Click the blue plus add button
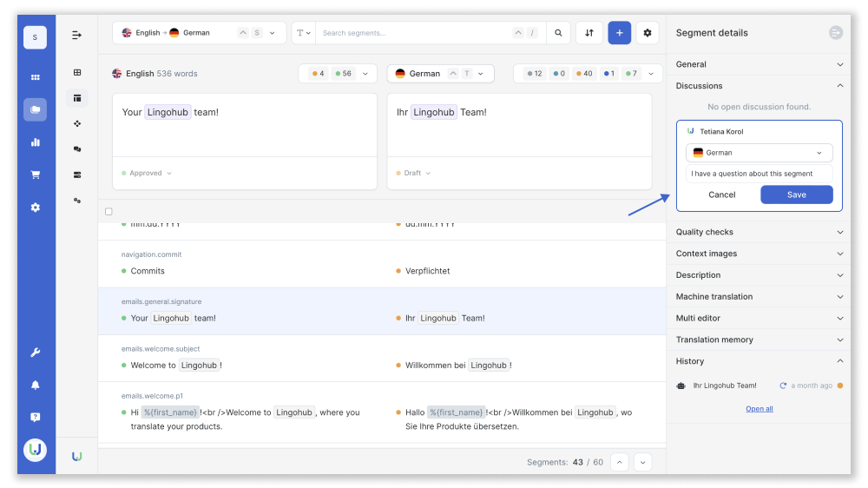Screen dimensions: 868x488 click(620, 33)
